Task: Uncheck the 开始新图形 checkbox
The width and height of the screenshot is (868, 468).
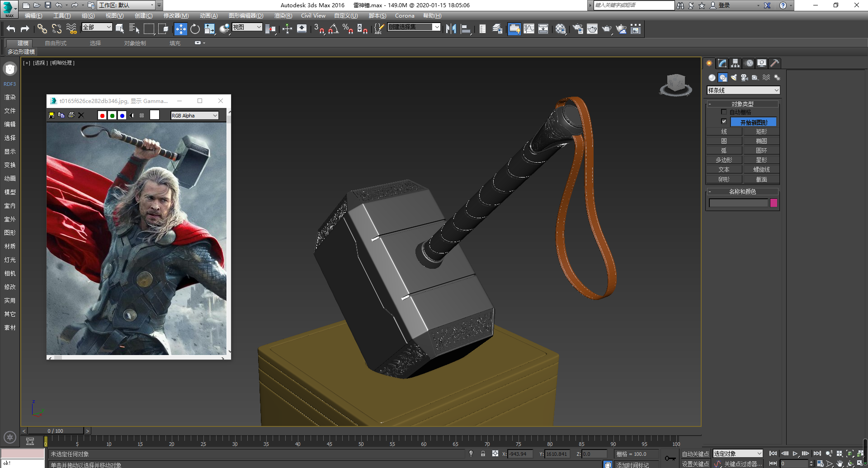Action: pyautogui.click(x=724, y=122)
